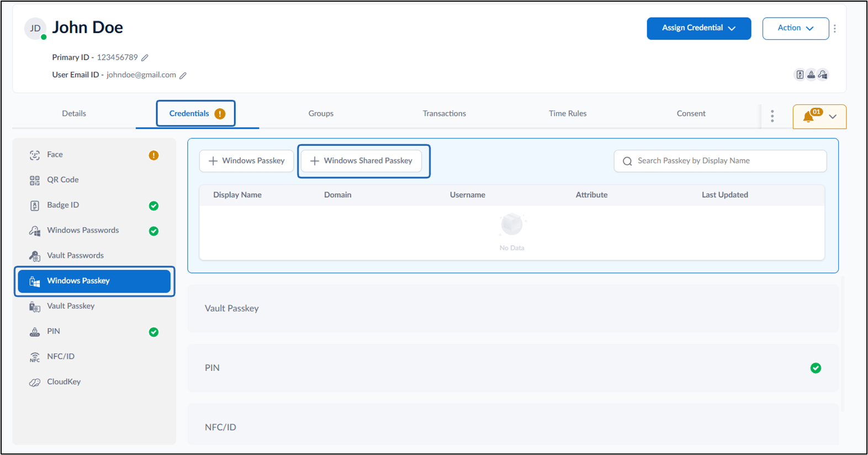868x455 pixels.
Task: Open the Assign Credential dropdown
Action: coord(698,28)
